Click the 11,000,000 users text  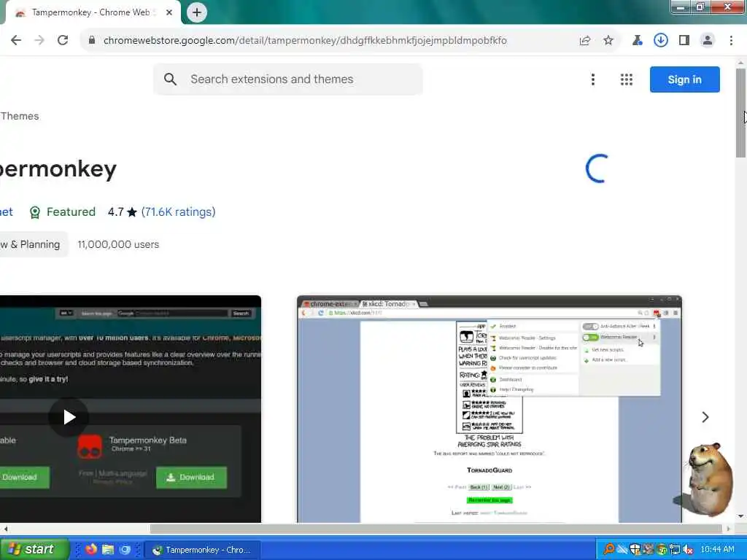(118, 244)
